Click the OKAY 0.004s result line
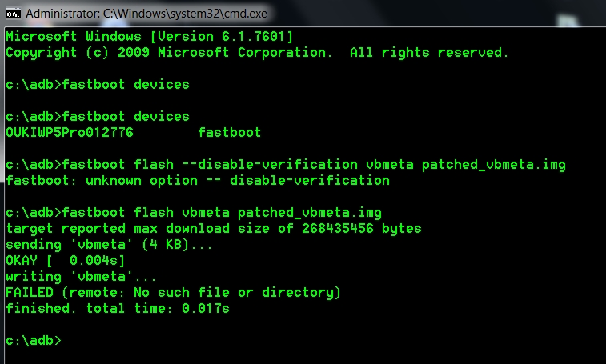Screen dimensions: 606x364 [66, 261]
